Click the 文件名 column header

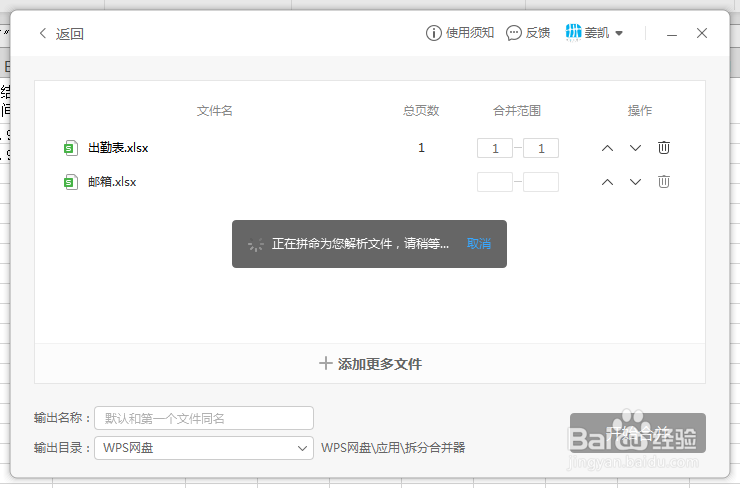[x=215, y=111]
